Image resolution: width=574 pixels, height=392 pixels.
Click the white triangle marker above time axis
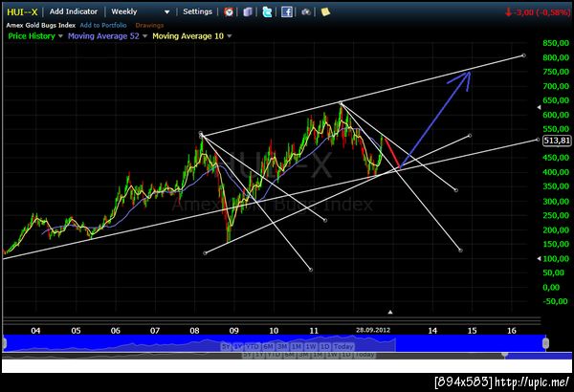point(390,313)
